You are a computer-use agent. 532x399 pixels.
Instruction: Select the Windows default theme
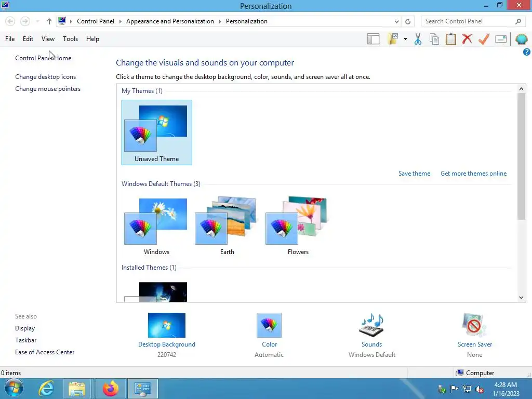click(x=156, y=226)
